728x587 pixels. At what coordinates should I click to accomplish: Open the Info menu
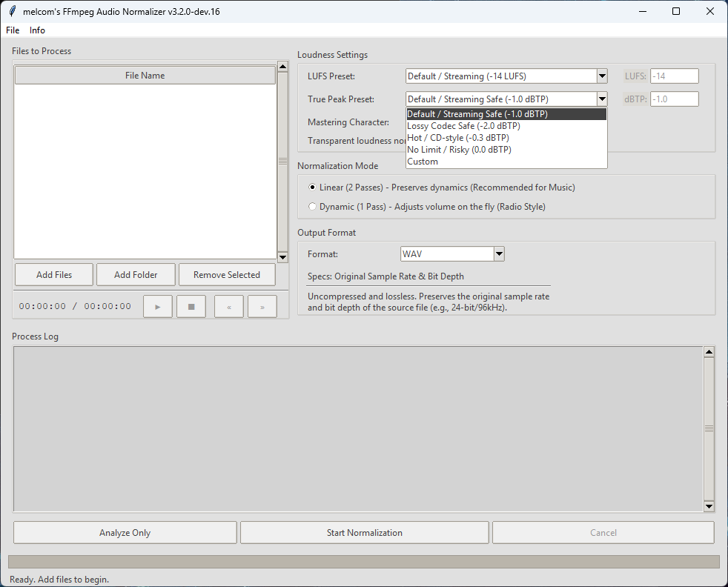37,30
